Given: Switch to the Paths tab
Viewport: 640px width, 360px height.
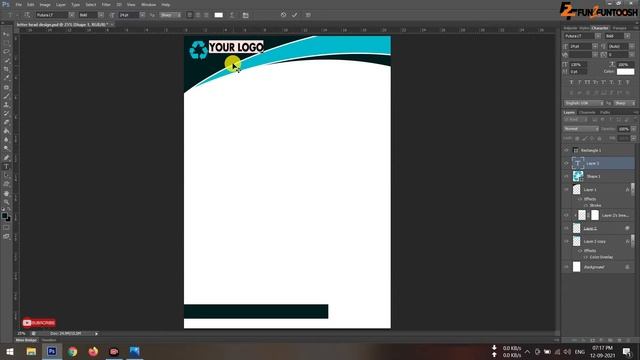Looking at the screenshot, I should (605, 112).
